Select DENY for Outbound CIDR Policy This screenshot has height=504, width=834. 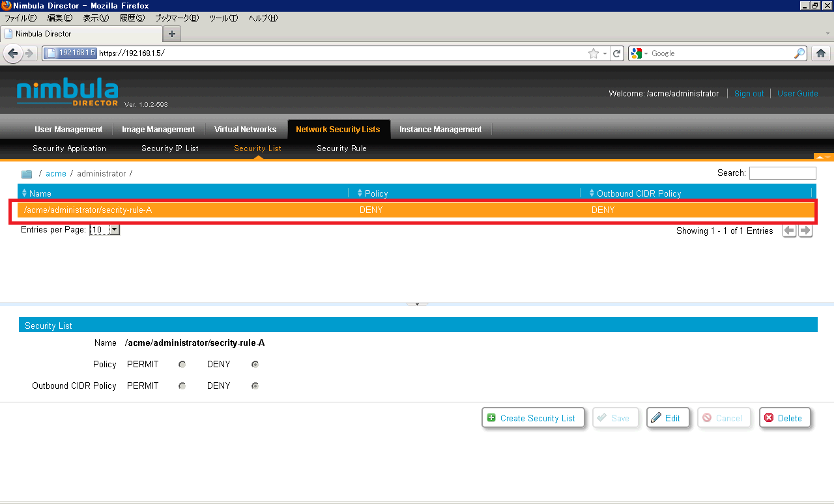(255, 385)
